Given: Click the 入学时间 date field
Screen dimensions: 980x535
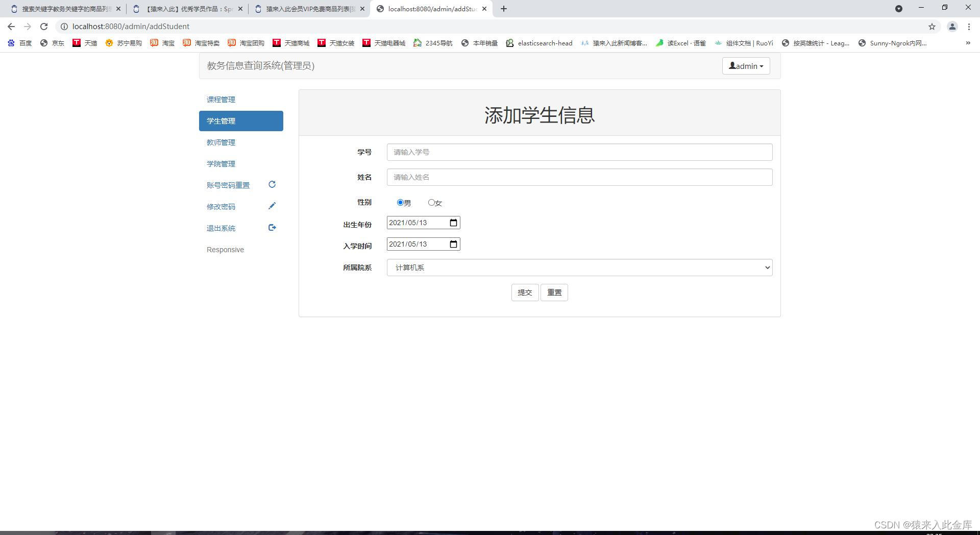Looking at the screenshot, I should click(x=423, y=244).
